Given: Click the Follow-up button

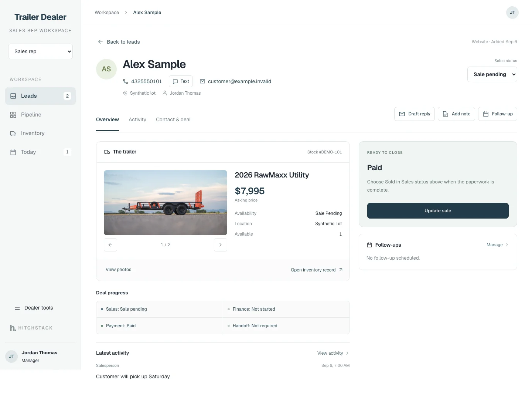Looking at the screenshot, I should point(498,114).
